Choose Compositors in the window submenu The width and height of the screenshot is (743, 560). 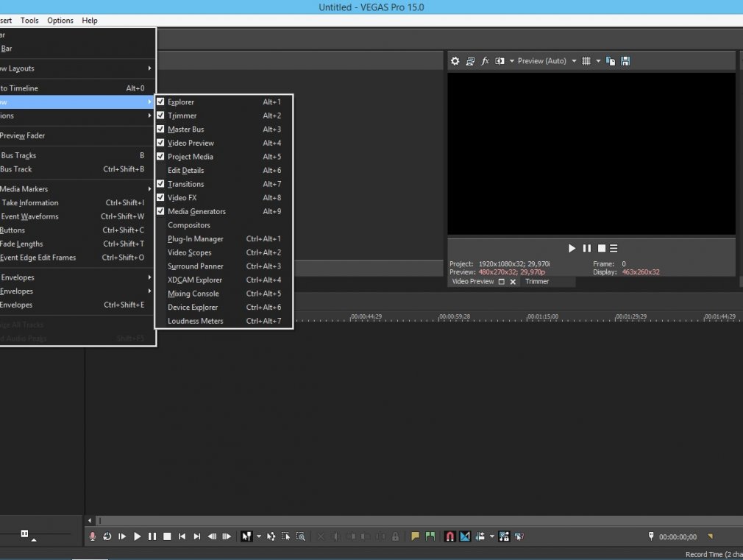(x=224, y=225)
